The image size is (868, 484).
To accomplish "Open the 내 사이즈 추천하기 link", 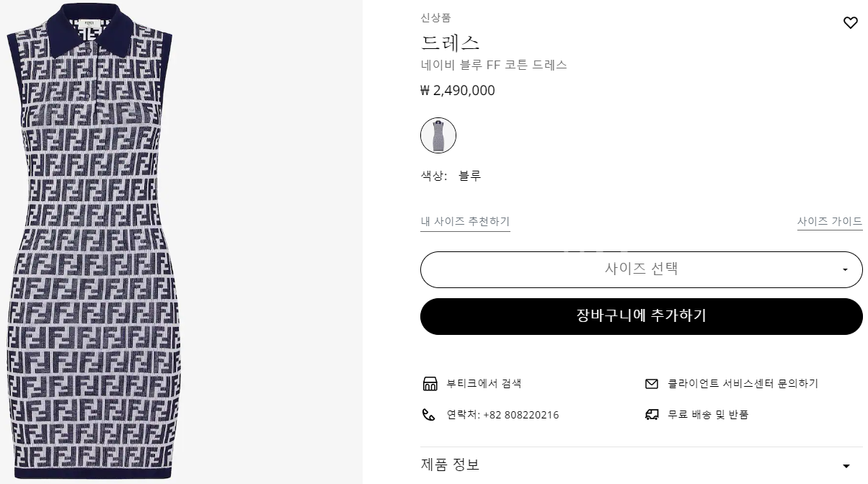I will pyautogui.click(x=465, y=222).
